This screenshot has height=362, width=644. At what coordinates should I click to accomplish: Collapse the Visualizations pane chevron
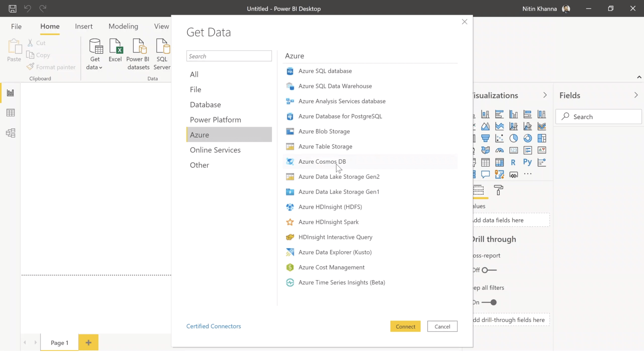coord(545,95)
